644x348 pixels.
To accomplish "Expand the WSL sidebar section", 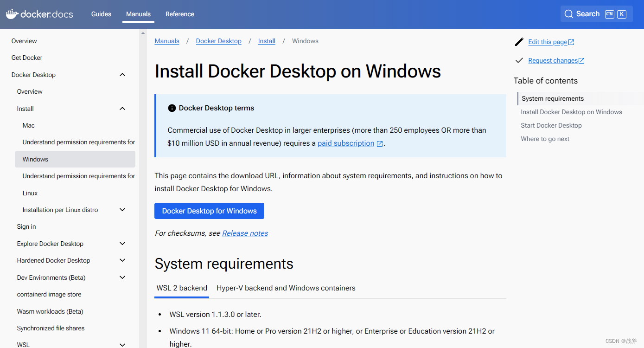I will pos(122,345).
